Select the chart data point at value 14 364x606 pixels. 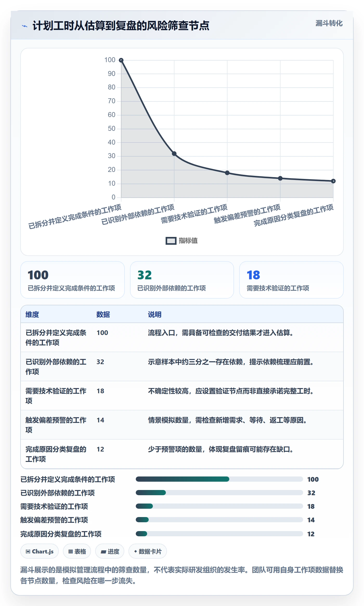tap(280, 178)
